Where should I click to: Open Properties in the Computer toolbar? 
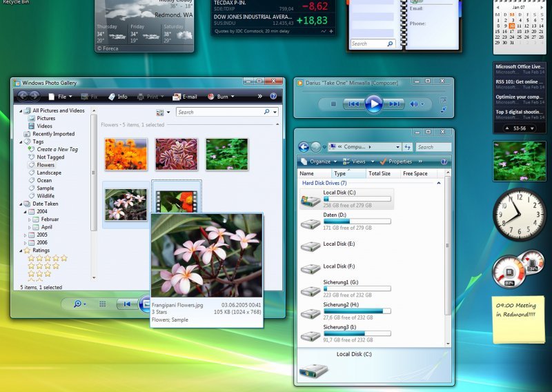point(396,161)
